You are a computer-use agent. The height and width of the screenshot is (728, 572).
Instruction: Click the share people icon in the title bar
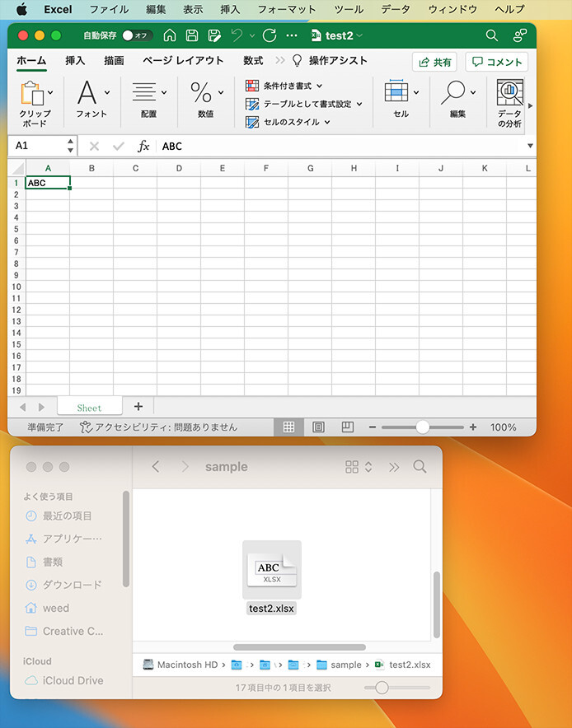click(x=519, y=35)
